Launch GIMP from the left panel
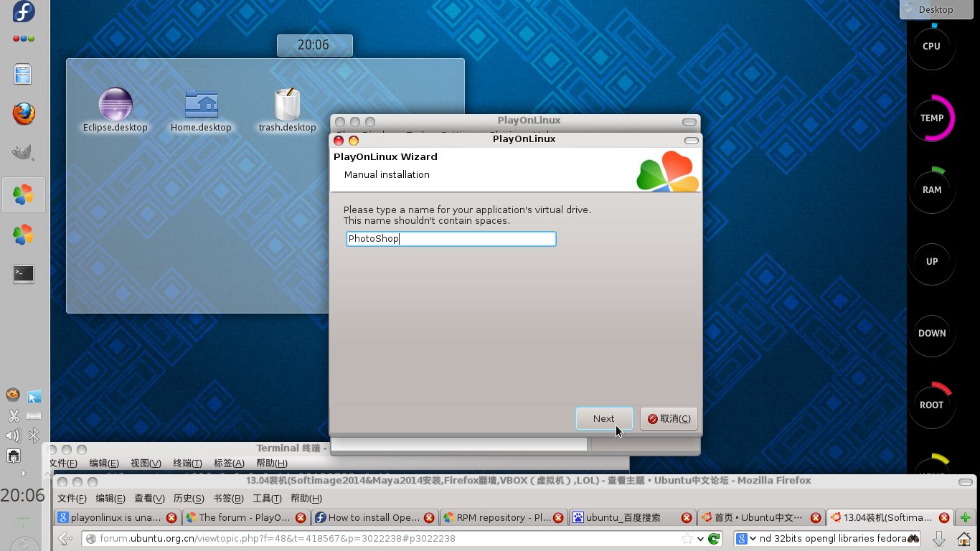This screenshot has height=551, width=980. (24, 152)
